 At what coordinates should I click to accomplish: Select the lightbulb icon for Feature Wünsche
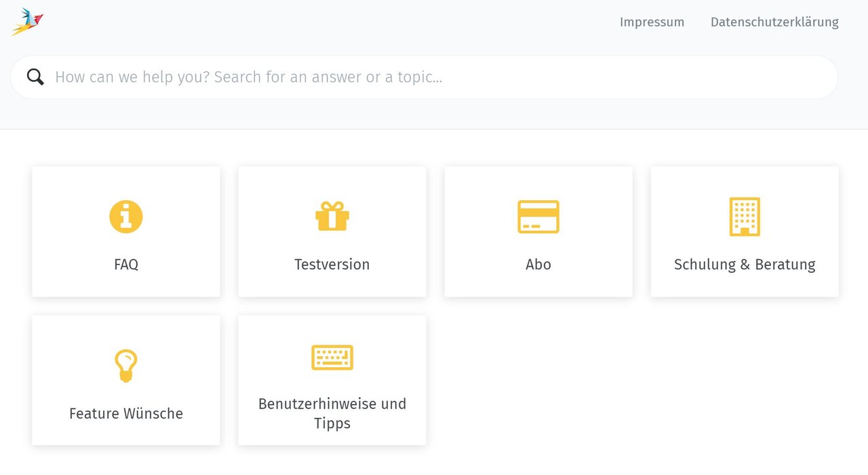pos(125,365)
